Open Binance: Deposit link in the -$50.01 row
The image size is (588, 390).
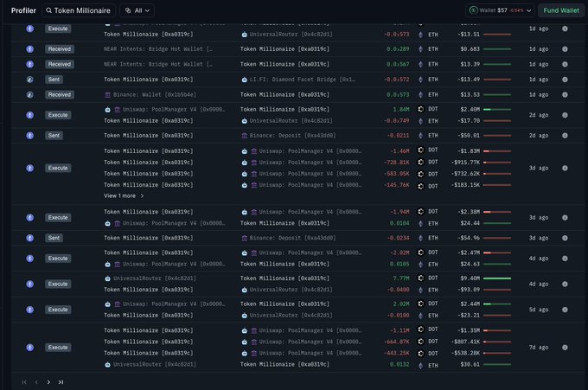292,136
